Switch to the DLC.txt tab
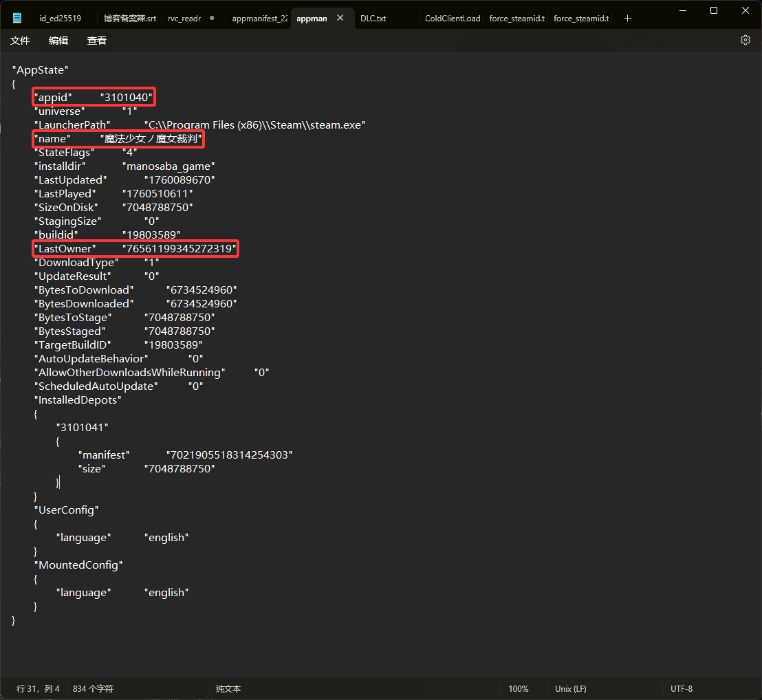Image resolution: width=762 pixels, height=700 pixels. (x=373, y=19)
